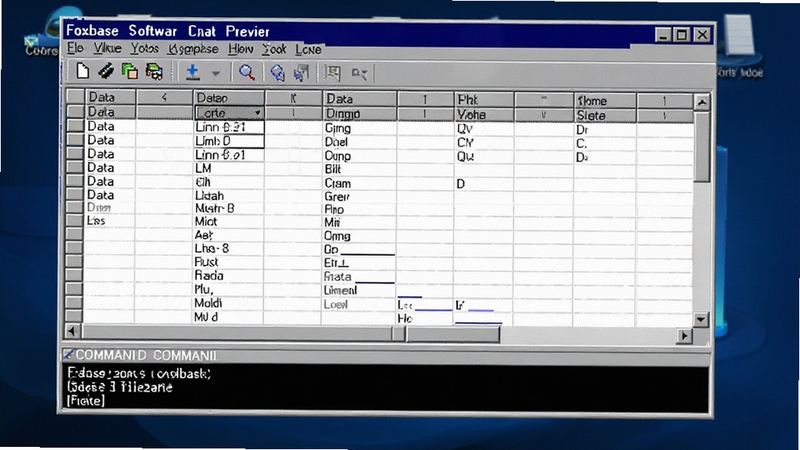Open the Sook menu
Screen dimensions: 800x450
274,49
